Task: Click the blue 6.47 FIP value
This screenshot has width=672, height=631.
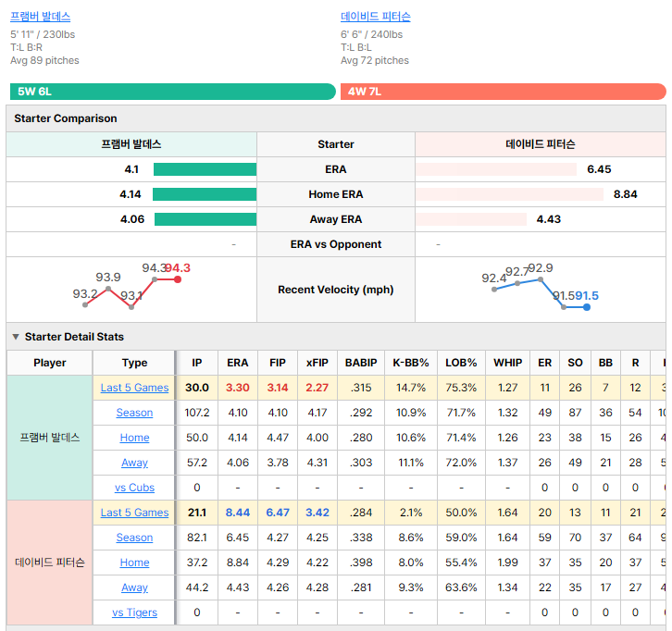Action: [278, 513]
